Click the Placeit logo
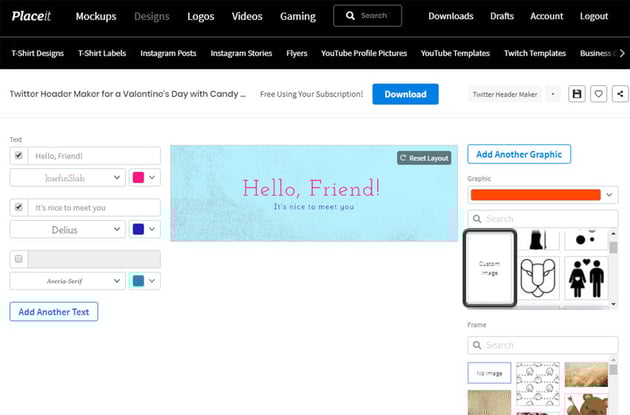This screenshot has width=630, height=415. coord(31,16)
